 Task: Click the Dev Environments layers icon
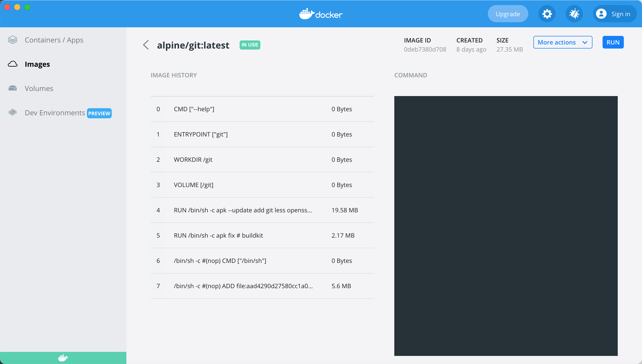tap(13, 112)
